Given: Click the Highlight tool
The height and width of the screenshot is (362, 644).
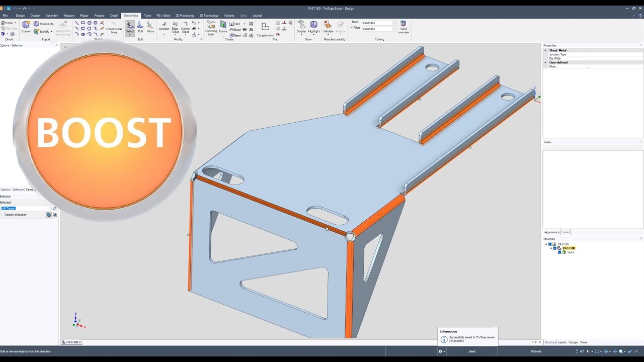Looking at the screenshot, I should pos(314,27).
